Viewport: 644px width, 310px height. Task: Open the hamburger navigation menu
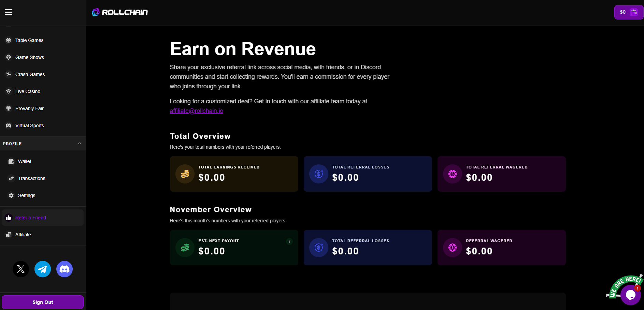[x=8, y=12]
